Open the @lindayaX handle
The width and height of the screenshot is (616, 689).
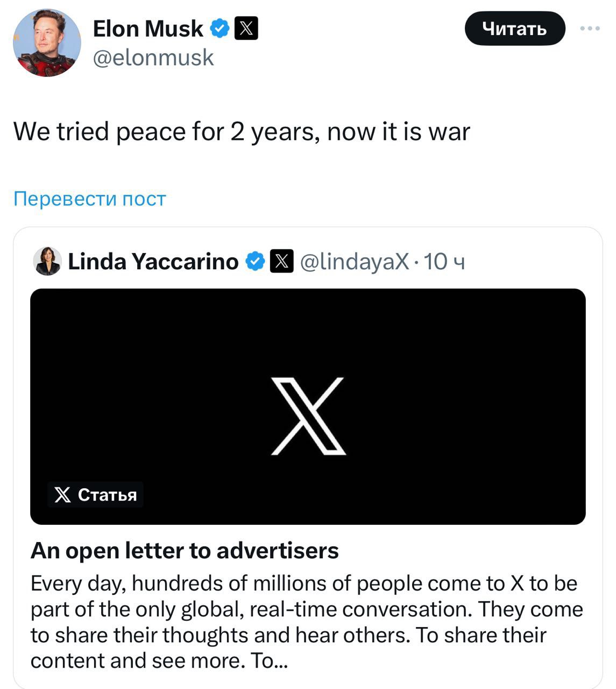(x=354, y=262)
